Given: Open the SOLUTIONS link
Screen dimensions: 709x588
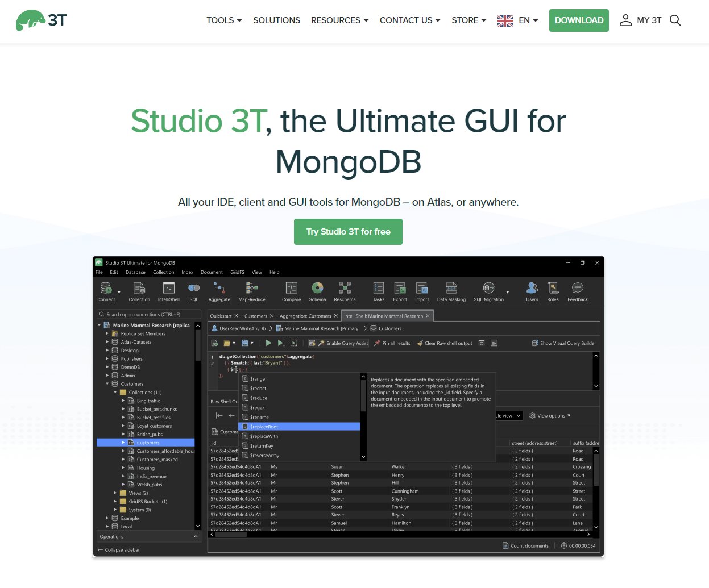Looking at the screenshot, I should (x=276, y=20).
